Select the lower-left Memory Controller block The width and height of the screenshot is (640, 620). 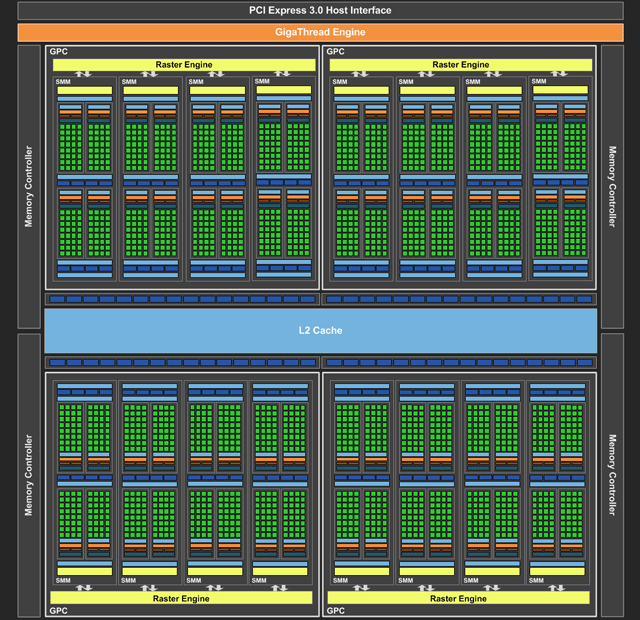[x=29, y=475]
